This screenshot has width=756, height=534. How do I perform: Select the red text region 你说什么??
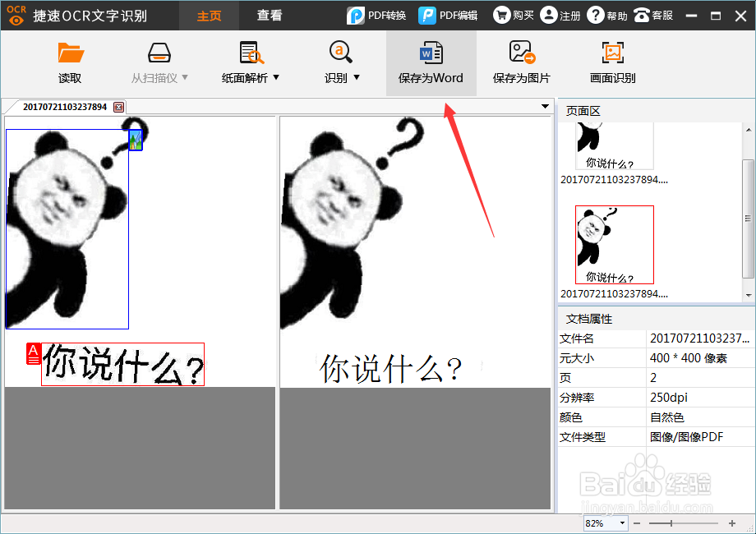123,365
